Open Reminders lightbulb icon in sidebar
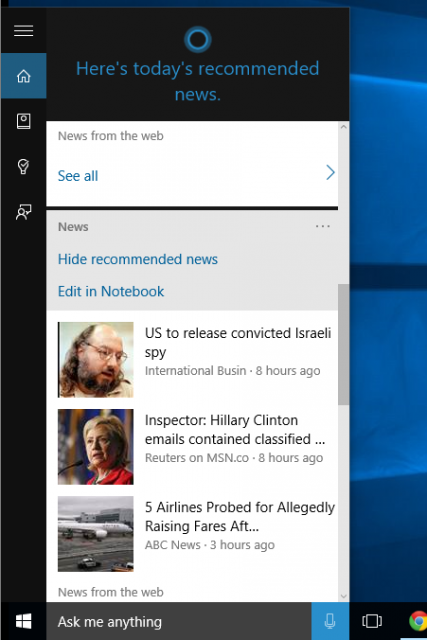This screenshot has height=640, width=427. click(24, 167)
